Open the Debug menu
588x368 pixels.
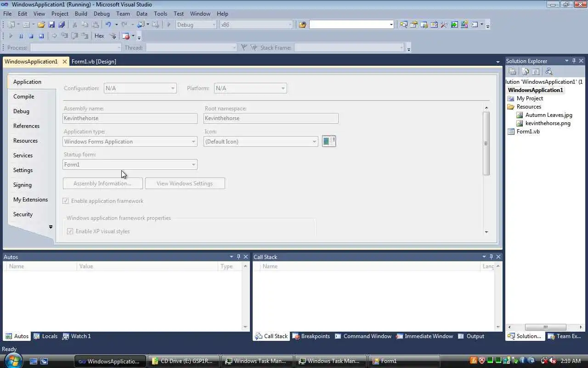click(x=102, y=14)
